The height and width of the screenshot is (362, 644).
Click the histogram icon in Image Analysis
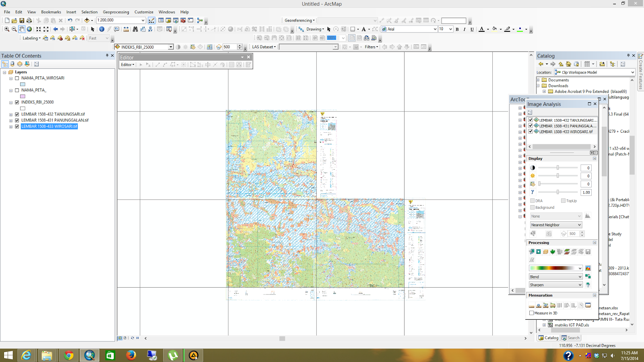point(588,216)
